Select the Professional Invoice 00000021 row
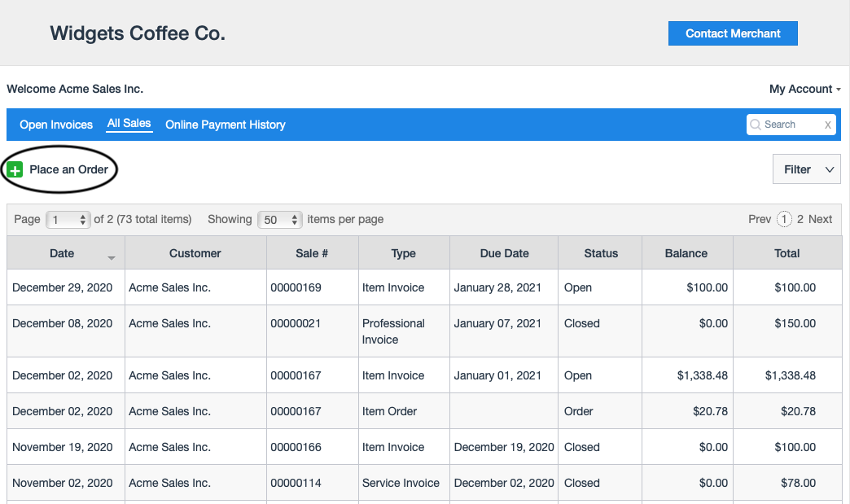850x504 pixels. point(393,331)
